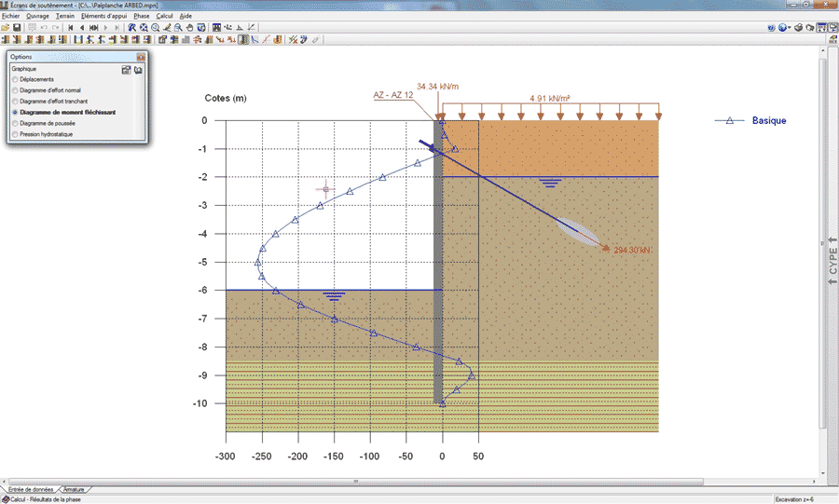Go to the first phase
This screenshot has height=504, width=839.
tap(71, 27)
